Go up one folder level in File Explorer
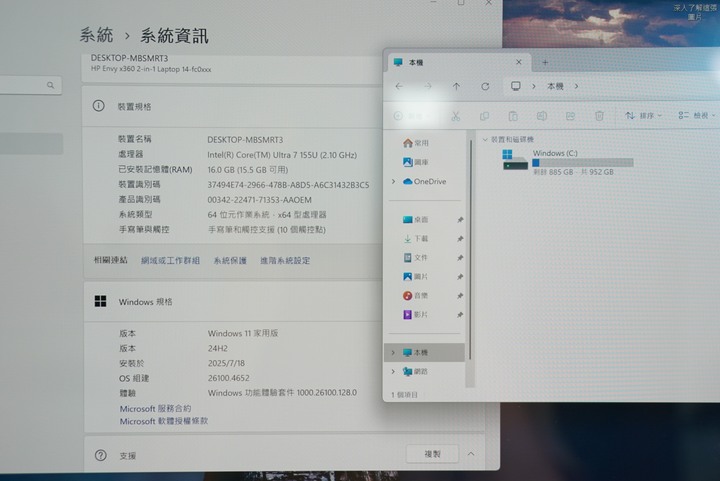The image size is (720, 481). pyautogui.click(x=456, y=86)
